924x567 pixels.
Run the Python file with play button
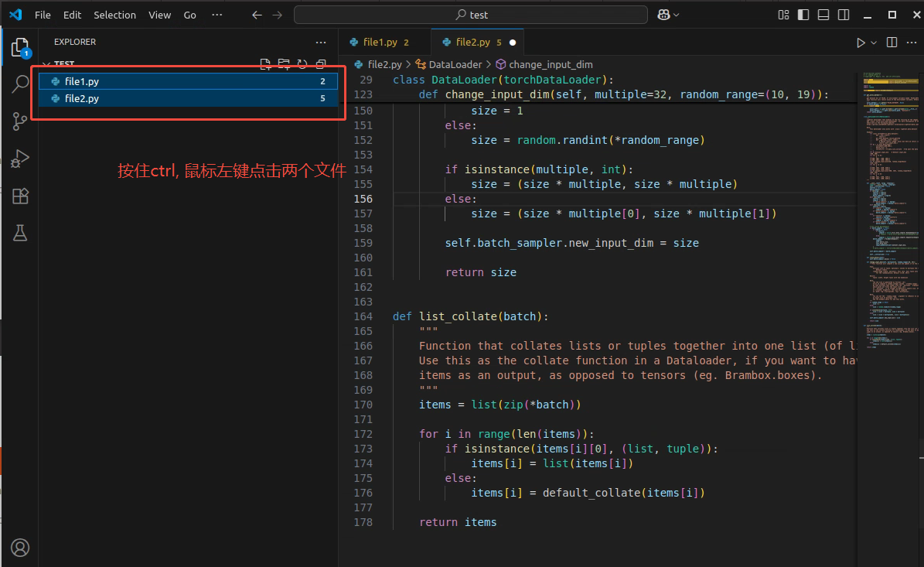[x=861, y=43]
